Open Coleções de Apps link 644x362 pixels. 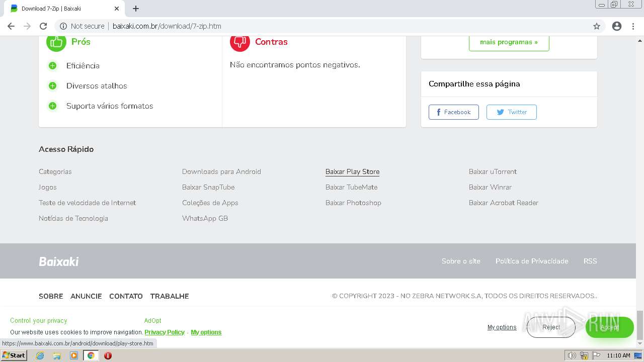tap(210, 203)
